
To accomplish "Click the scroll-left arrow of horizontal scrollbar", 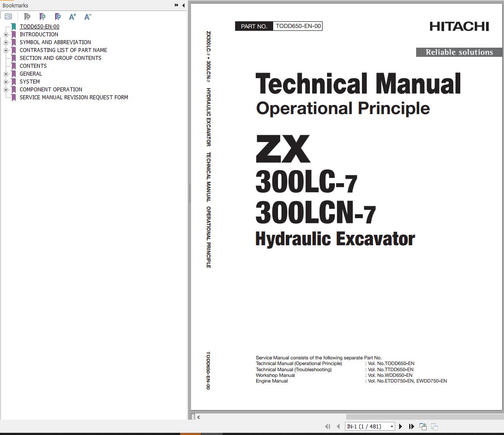I will click(198, 417).
